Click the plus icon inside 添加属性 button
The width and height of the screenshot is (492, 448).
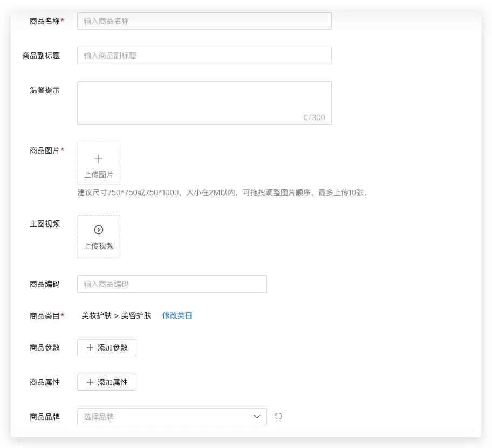click(90, 382)
